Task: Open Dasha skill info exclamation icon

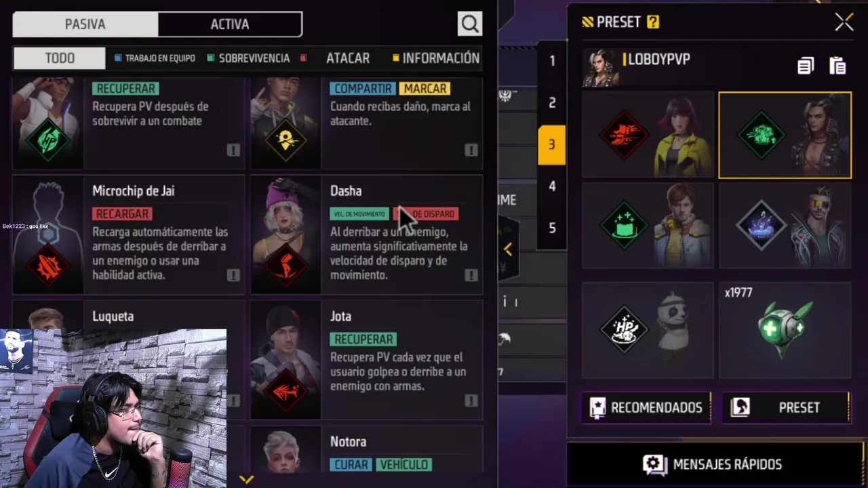Action: [x=471, y=275]
